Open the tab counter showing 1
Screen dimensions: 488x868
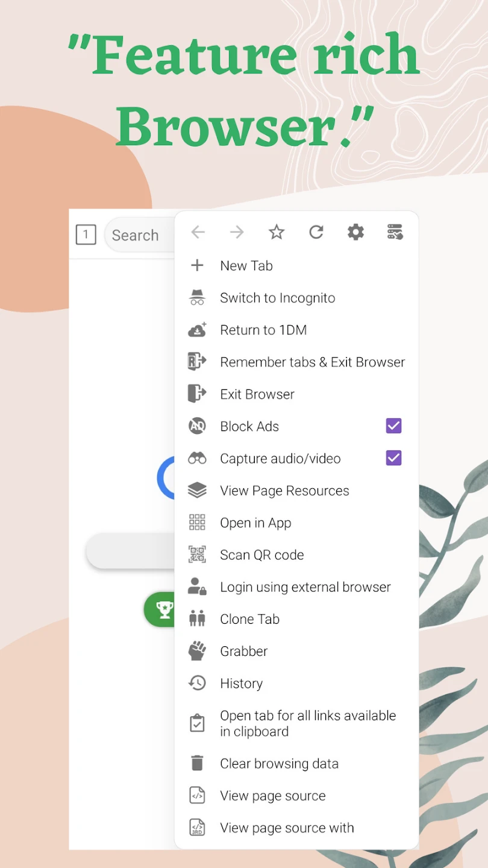(x=86, y=235)
